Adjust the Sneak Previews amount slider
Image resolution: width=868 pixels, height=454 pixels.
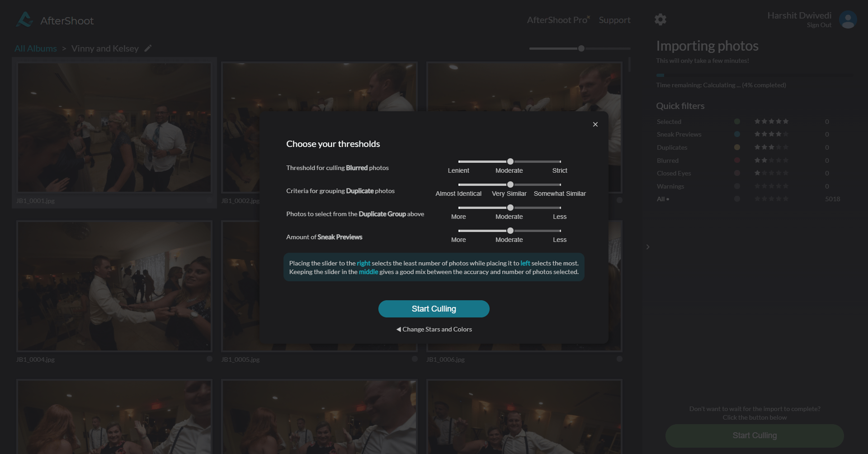pos(509,231)
